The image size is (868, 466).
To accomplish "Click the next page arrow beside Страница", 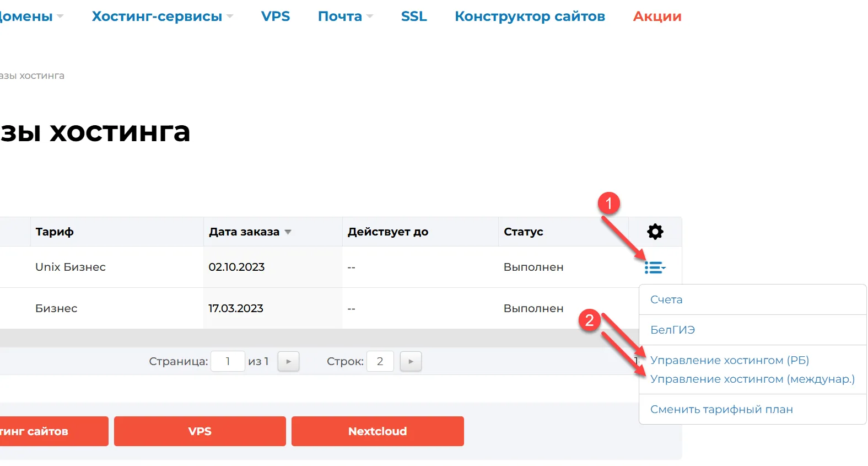I will pos(288,362).
